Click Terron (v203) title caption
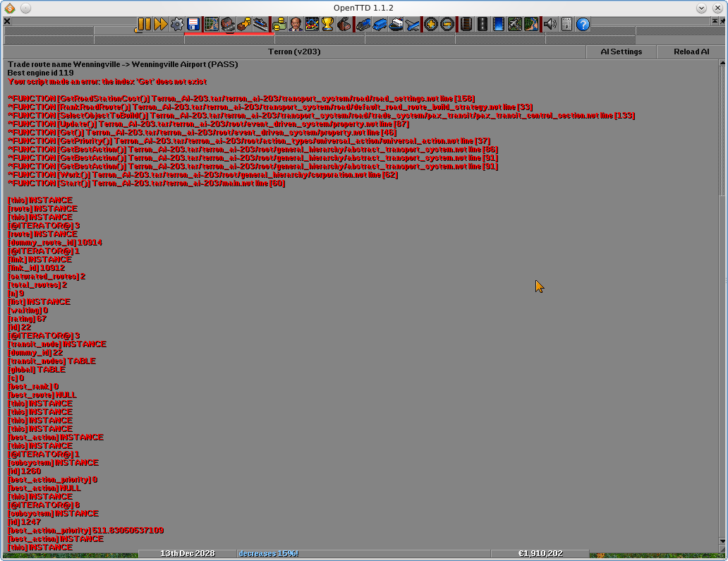This screenshot has width=728, height=561. (294, 52)
